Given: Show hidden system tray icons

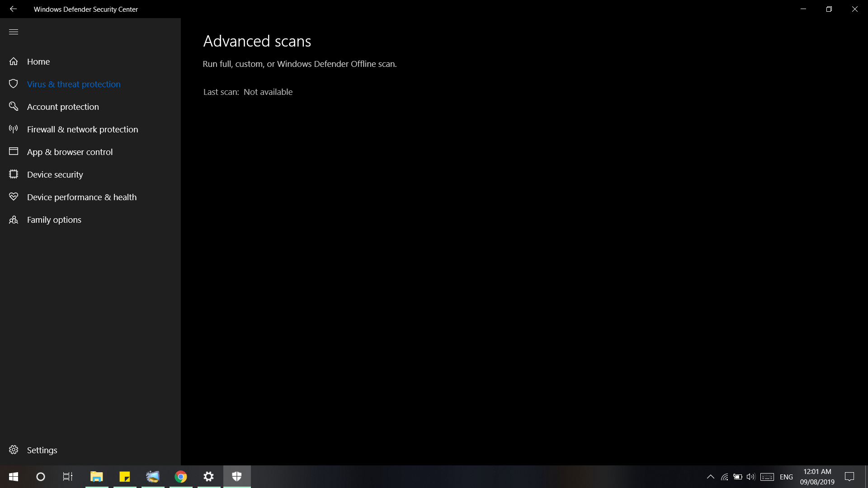Looking at the screenshot, I should 710,477.
